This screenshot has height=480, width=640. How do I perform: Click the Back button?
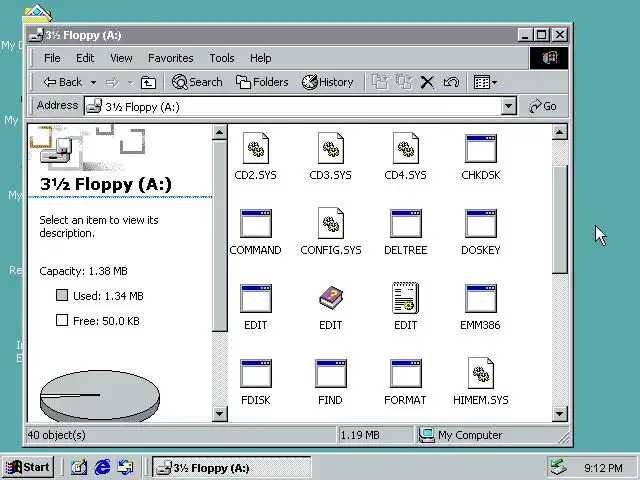tap(62, 82)
